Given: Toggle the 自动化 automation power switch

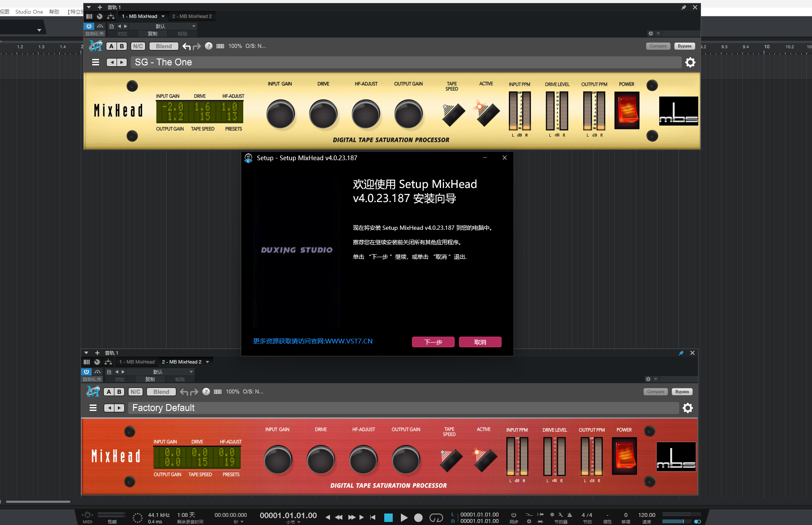Looking at the screenshot, I should [88, 26].
